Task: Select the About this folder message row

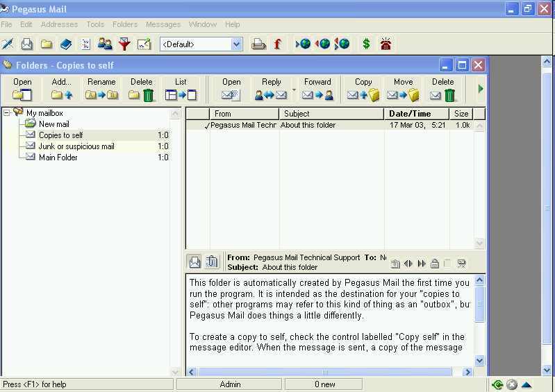Action: coord(330,125)
